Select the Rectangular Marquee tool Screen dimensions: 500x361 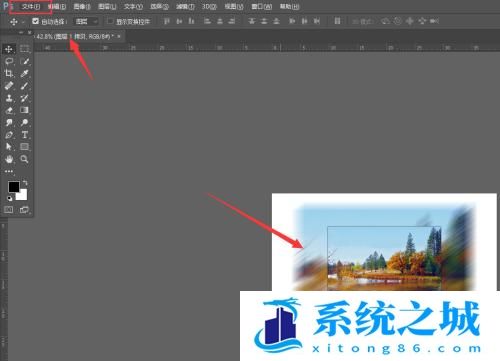point(24,49)
